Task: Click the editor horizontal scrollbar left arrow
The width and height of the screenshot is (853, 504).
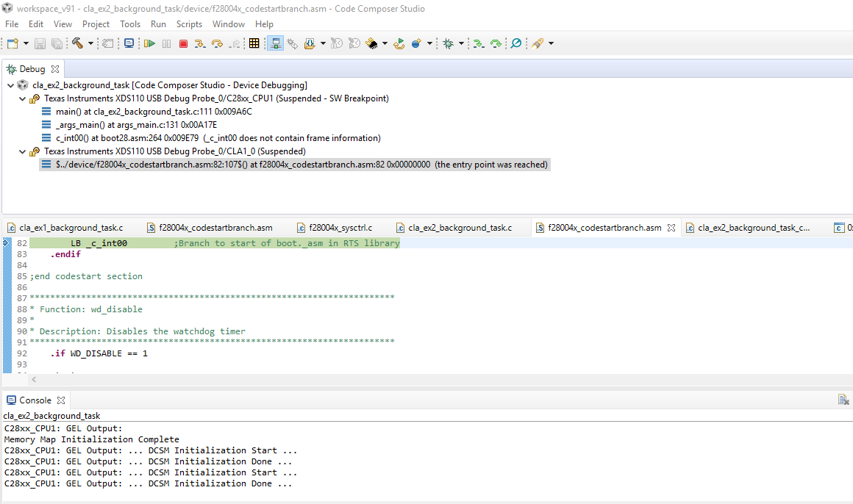Action: pos(33,380)
